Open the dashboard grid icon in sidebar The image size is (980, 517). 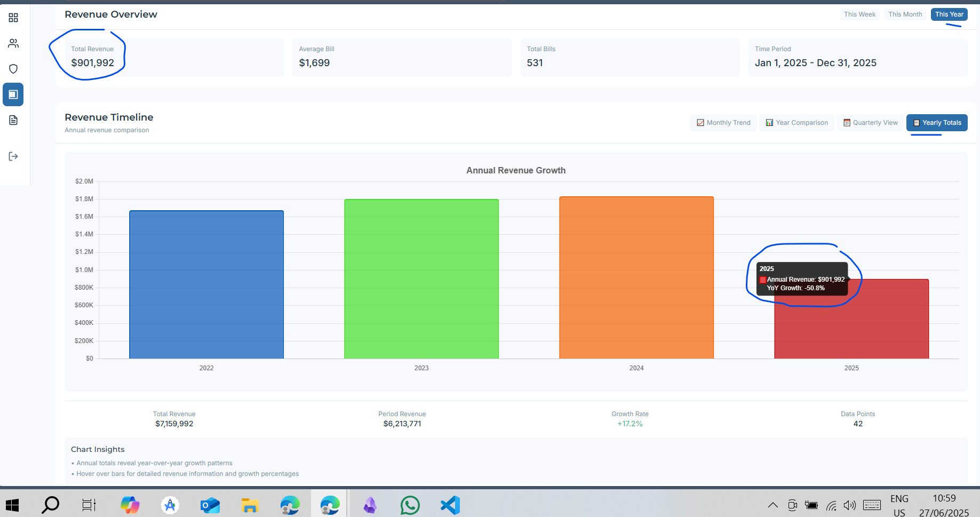coord(13,18)
